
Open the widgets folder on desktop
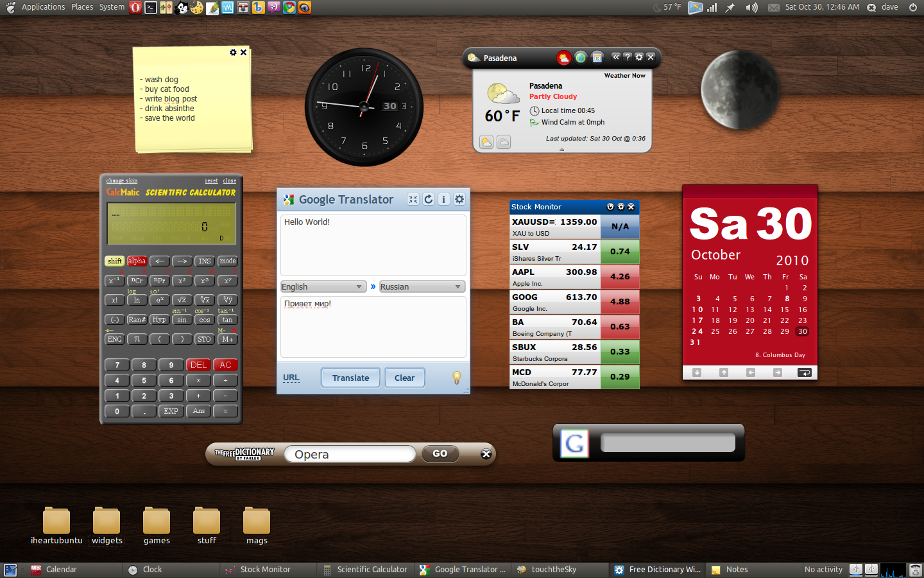[x=107, y=526]
